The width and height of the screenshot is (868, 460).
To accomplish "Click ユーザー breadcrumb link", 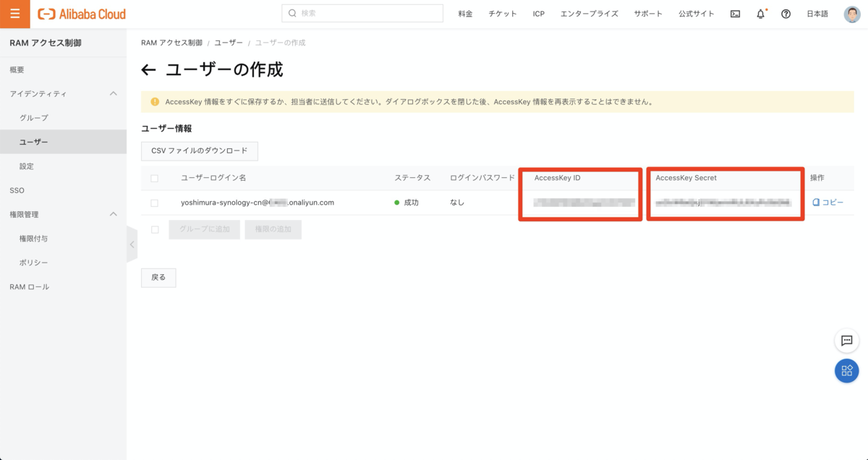I will [x=229, y=43].
